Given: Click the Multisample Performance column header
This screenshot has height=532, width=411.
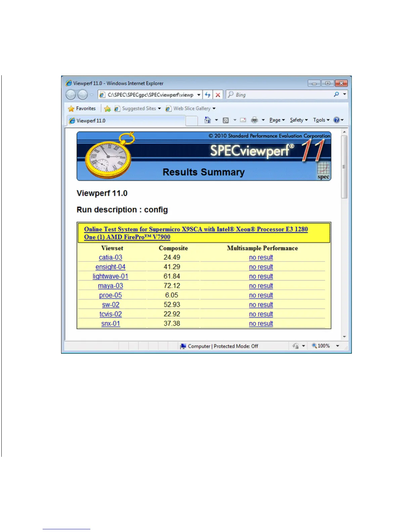Looking at the screenshot, I should pos(262,248).
